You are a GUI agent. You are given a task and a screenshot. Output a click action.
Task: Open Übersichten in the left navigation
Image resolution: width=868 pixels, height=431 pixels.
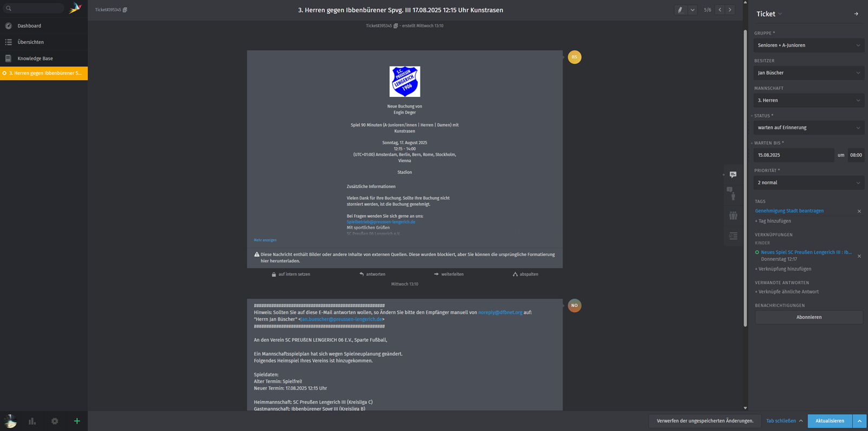(x=31, y=42)
